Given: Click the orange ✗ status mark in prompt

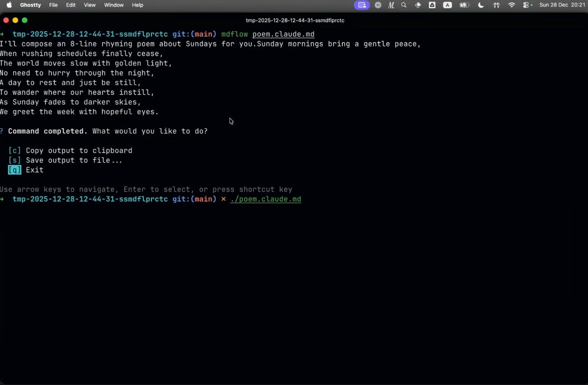Looking at the screenshot, I should [223, 199].
